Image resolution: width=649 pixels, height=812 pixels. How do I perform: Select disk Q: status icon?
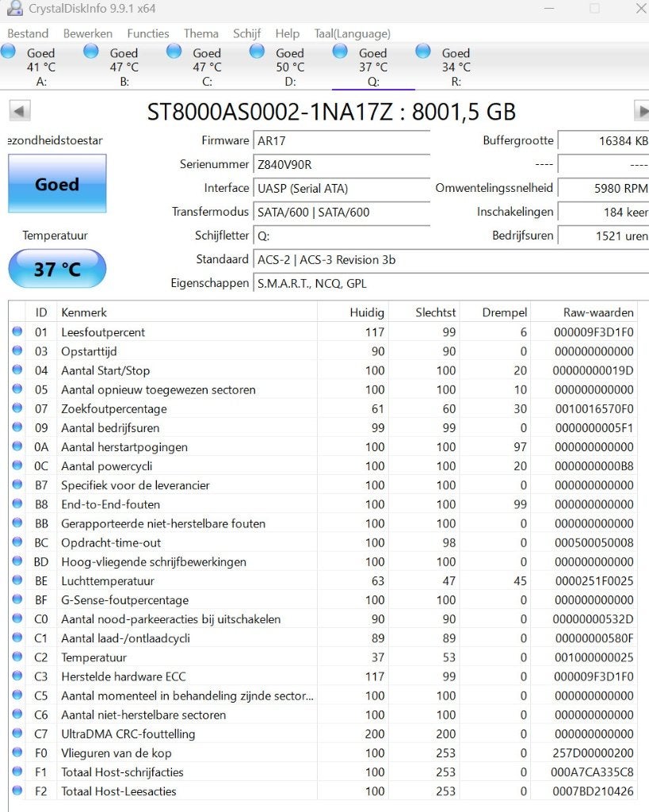point(340,52)
